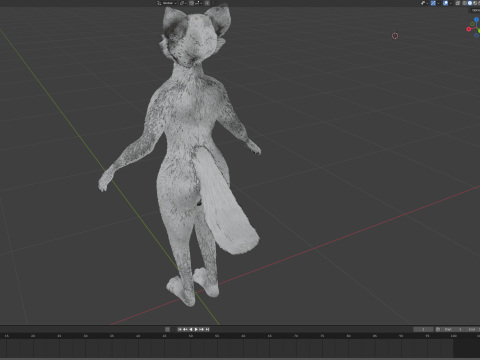Open the snap element type dropdown
This screenshot has width=480, height=360.
pyautogui.click(x=199, y=3)
